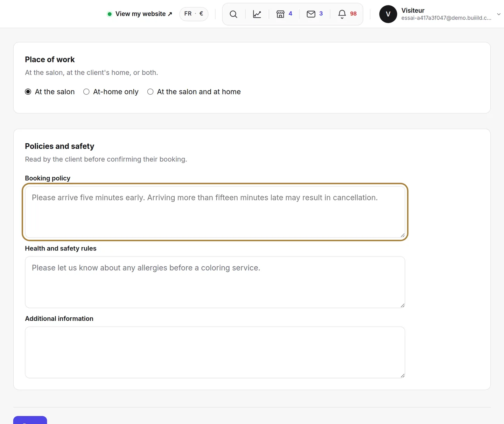Click the purple button at page bottom
The height and width of the screenshot is (424, 504).
30,420
